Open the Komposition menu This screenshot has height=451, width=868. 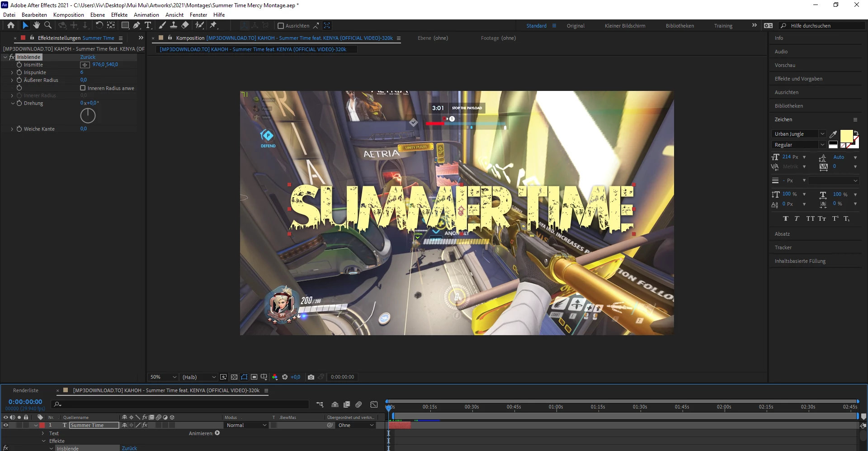coord(69,14)
